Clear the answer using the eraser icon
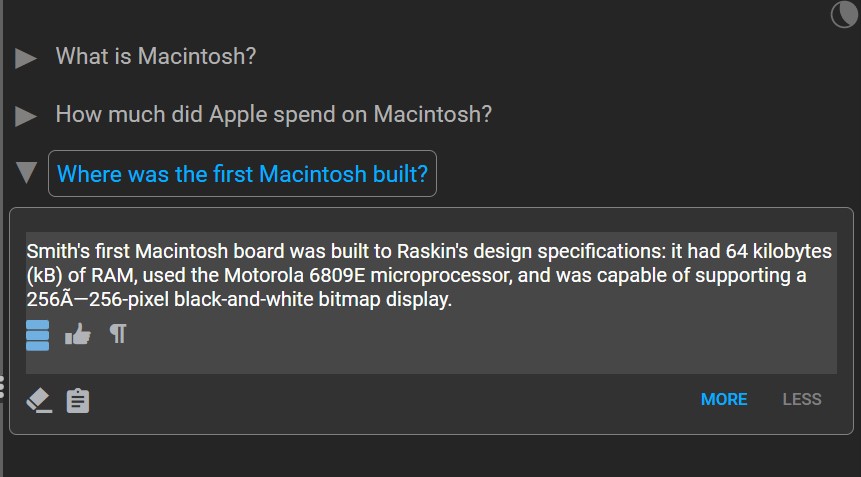 pyautogui.click(x=39, y=400)
